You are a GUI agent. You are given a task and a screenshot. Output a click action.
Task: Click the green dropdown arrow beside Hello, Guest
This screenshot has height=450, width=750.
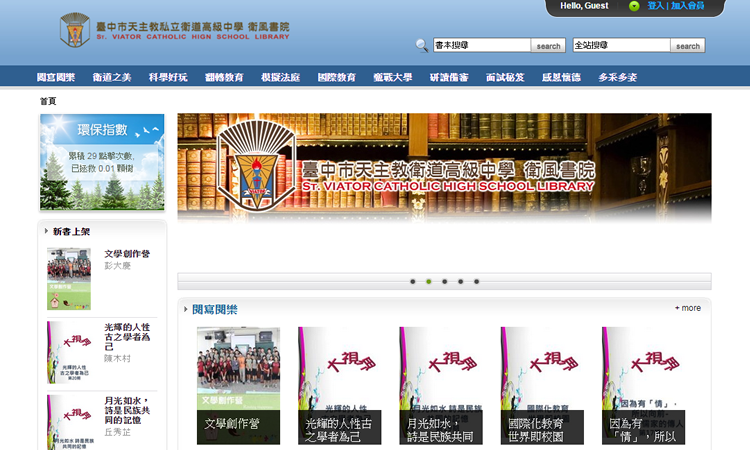click(634, 6)
